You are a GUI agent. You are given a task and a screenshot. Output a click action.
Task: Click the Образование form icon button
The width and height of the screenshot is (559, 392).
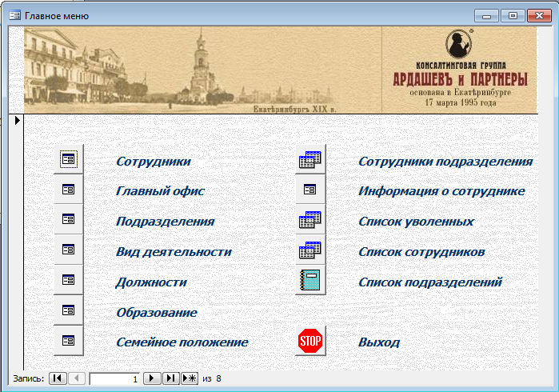pyautogui.click(x=69, y=310)
